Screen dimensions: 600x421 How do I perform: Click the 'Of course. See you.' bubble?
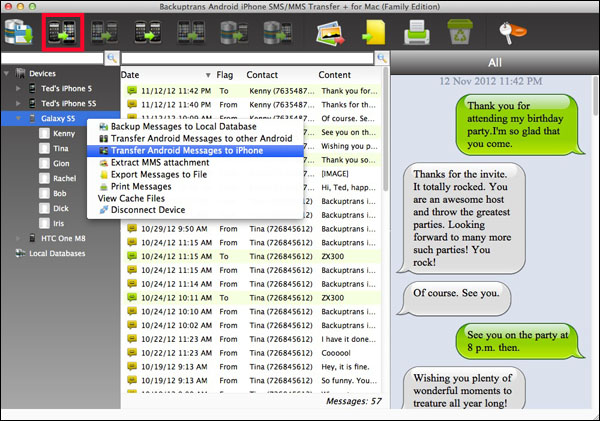(x=455, y=298)
